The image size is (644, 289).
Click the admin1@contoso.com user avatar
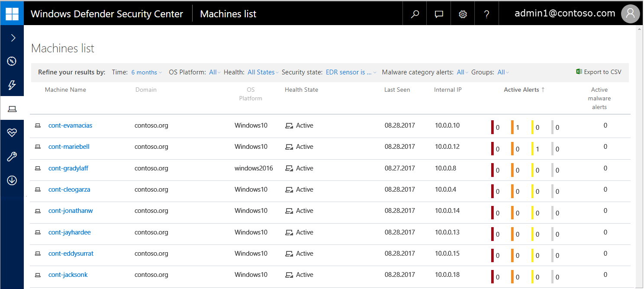tap(630, 14)
